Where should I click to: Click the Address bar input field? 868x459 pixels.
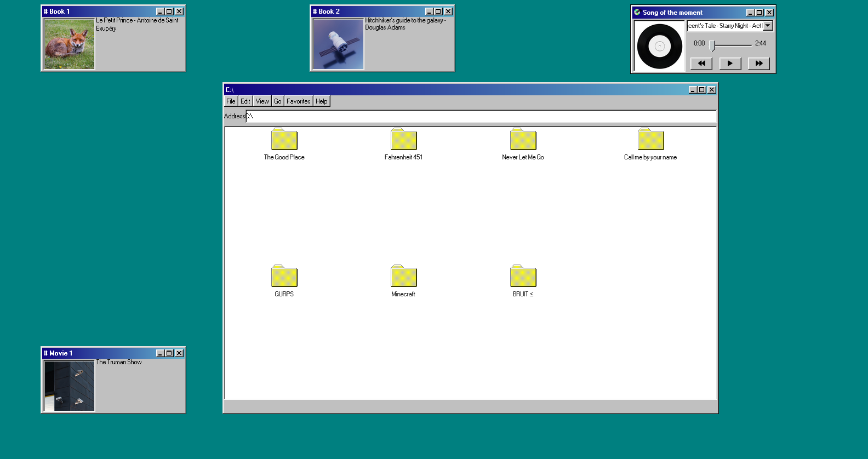click(x=480, y=116)
